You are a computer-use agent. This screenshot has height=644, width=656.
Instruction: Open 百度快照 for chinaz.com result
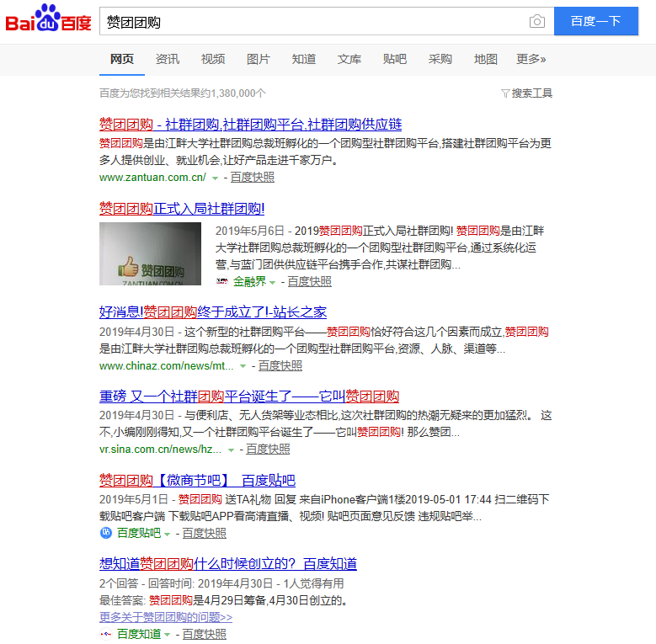point(280,366)
